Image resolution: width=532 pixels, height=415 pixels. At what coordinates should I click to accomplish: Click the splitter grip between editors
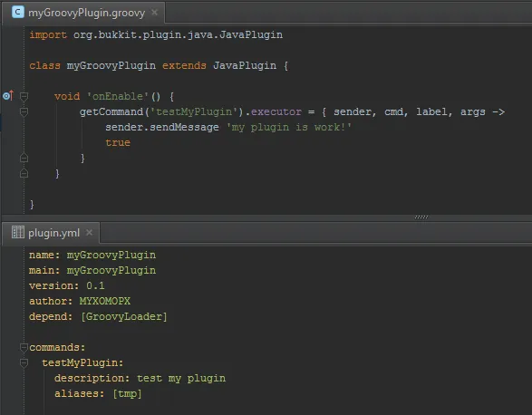click(421, 217)
